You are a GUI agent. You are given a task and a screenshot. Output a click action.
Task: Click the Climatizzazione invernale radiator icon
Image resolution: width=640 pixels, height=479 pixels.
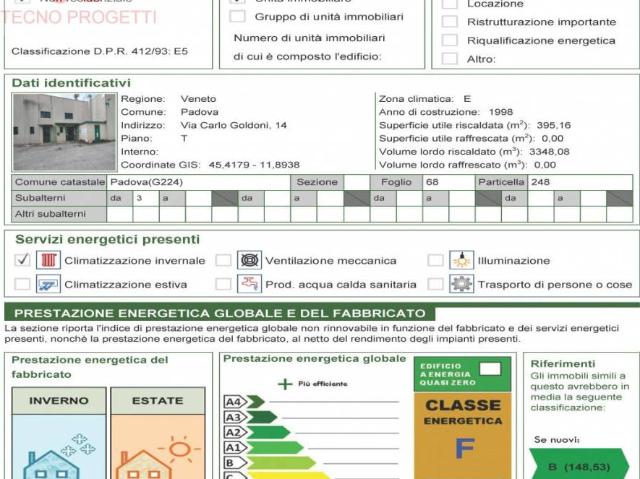click(x=49, y=260)
